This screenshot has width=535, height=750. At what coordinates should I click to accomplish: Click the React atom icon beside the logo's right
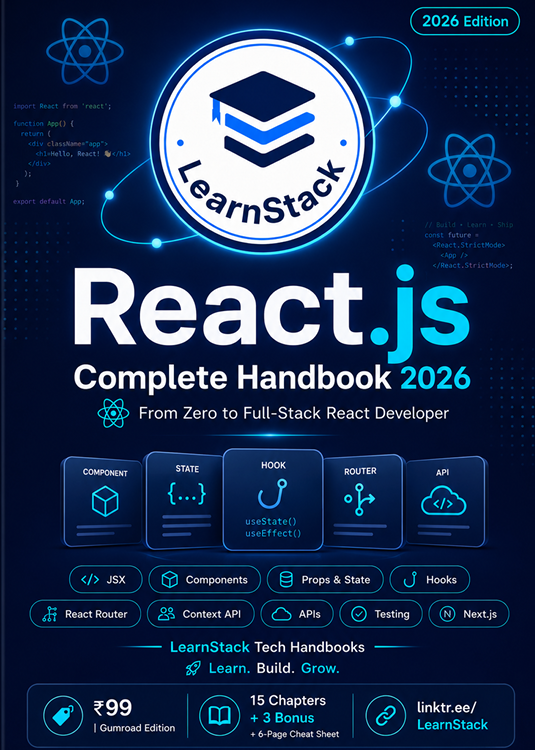click(x=469, y=169)
